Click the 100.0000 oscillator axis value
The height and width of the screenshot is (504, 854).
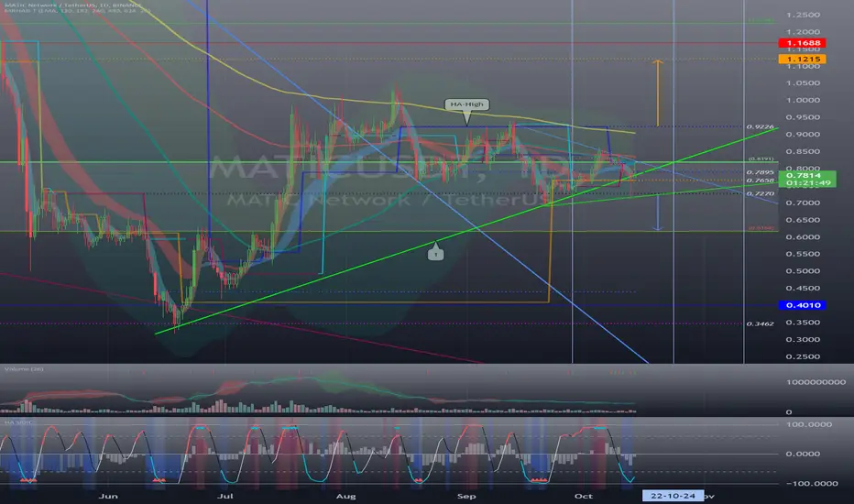808,424
